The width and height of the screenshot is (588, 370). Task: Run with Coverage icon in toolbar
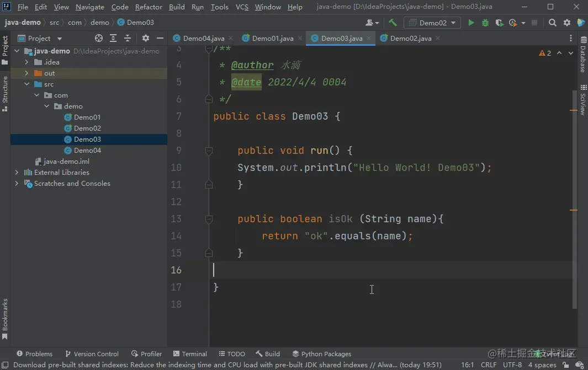(x=499, y=23)
